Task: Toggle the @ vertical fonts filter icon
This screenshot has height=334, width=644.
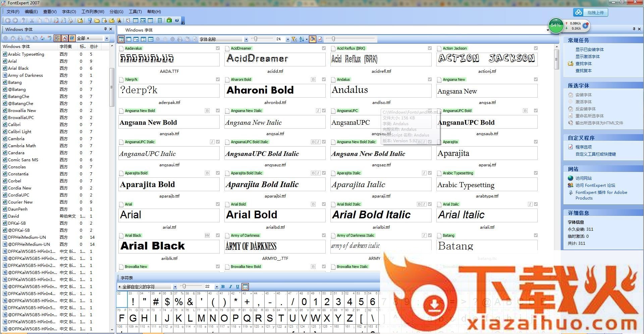Action: 72,38
